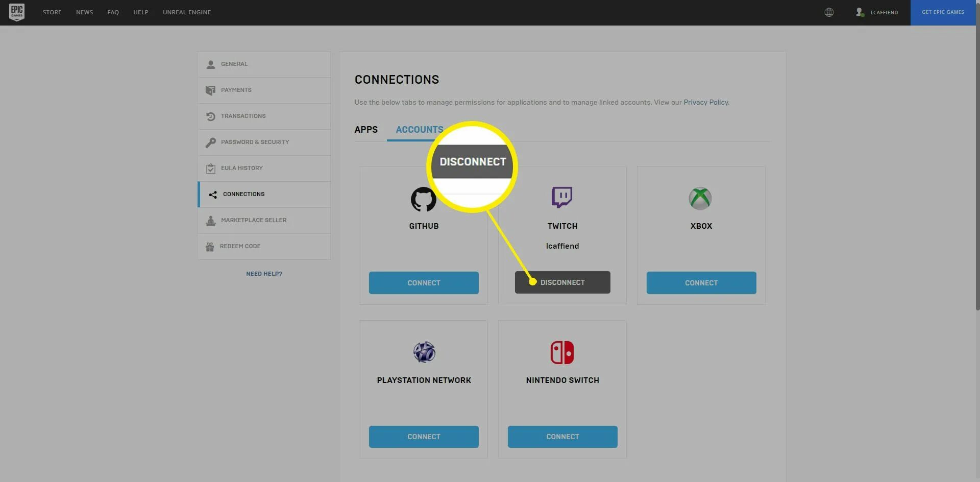Click Connect under PlayStation Network

coord(424,437)
